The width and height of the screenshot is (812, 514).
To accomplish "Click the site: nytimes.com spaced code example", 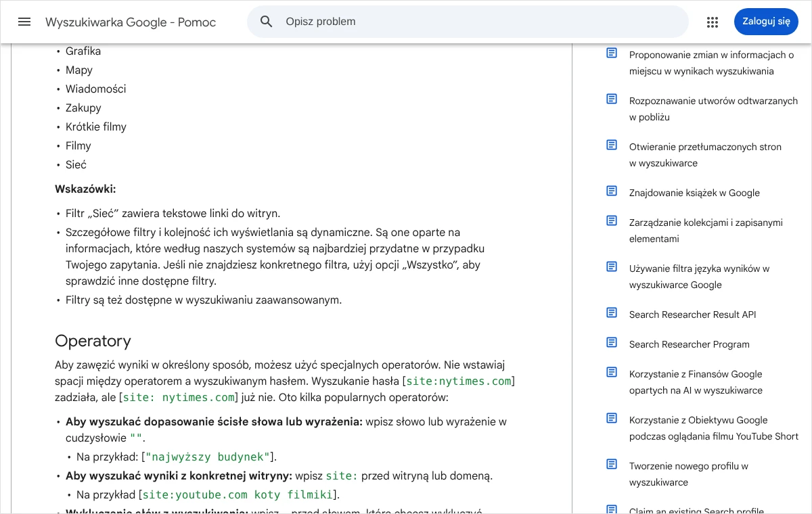I will [179, 398].
